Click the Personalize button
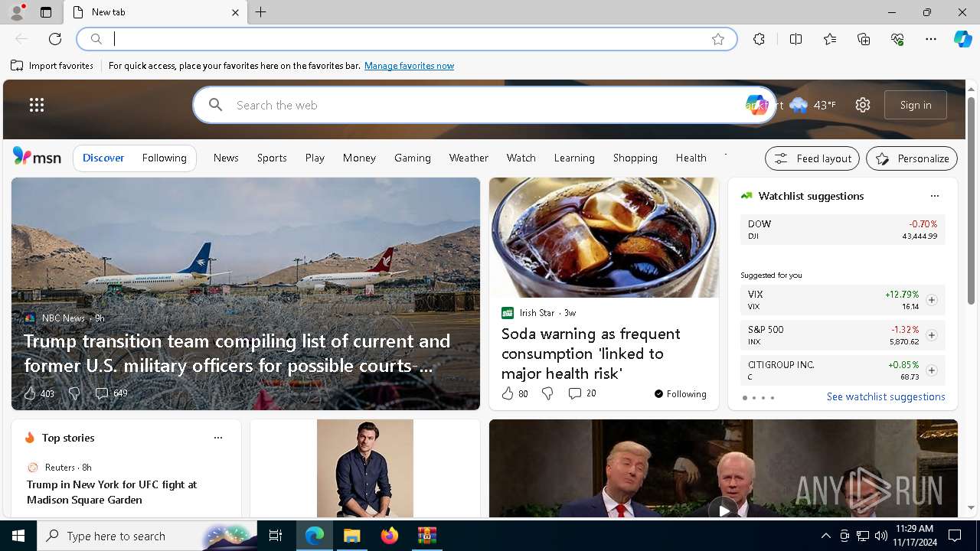 (912, 158)
